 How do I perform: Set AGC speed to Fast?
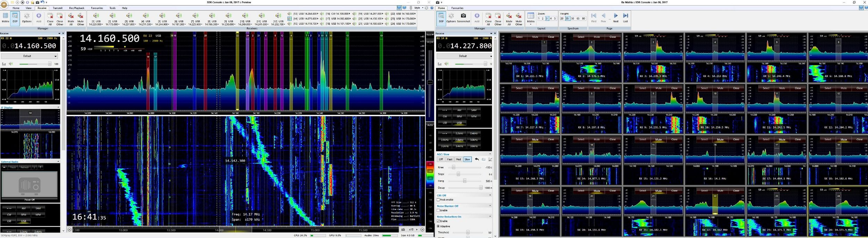(450, 160)
